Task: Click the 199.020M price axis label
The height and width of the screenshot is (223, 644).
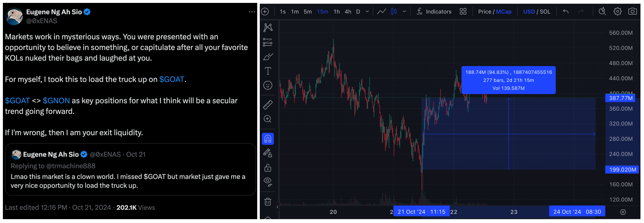Action: tap(622, 169)
